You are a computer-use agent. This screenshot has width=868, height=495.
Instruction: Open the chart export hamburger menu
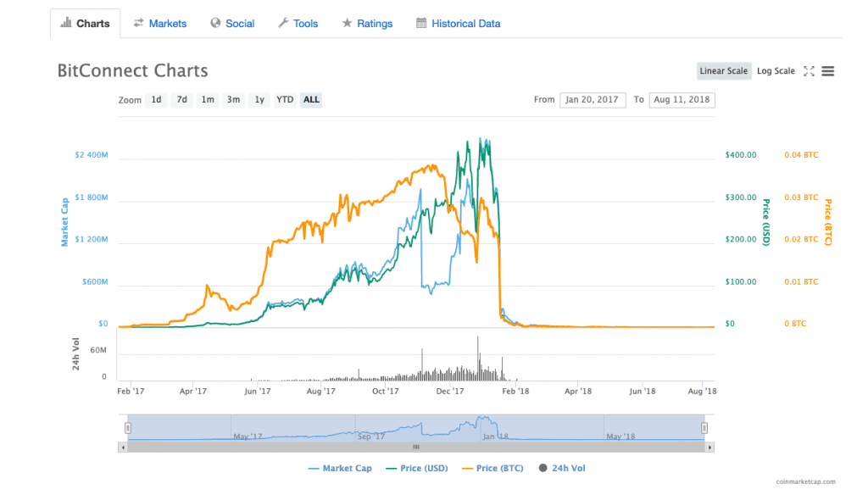[x=827, y=71]
